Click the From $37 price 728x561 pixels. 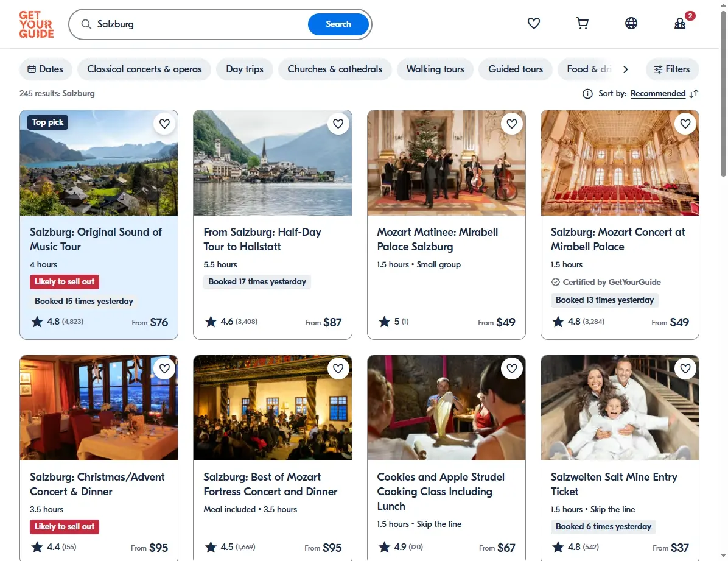pyautogui.click(x=670, y=548)
